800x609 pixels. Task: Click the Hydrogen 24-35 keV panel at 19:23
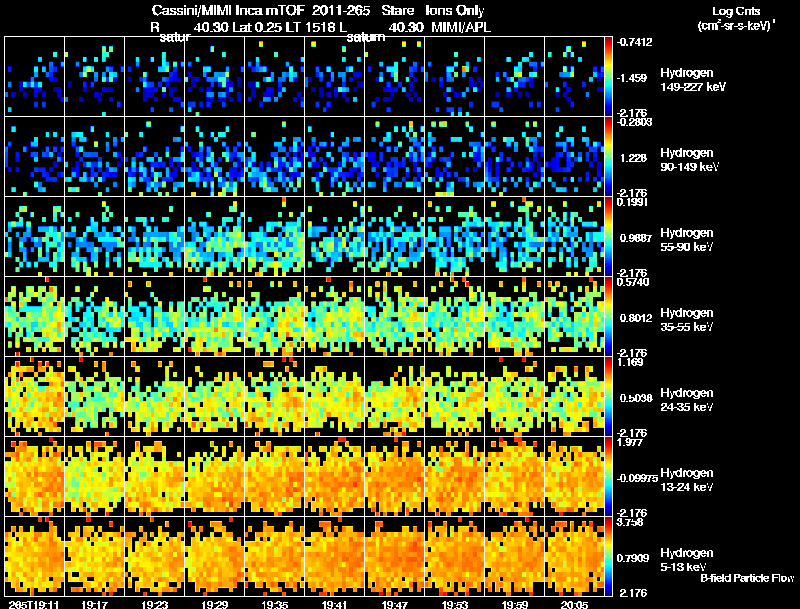(155, 396)
